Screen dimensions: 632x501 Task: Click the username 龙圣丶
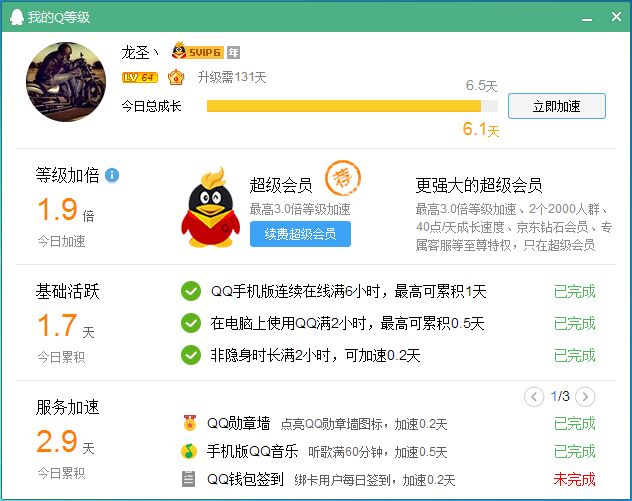[x=140, y=52]
